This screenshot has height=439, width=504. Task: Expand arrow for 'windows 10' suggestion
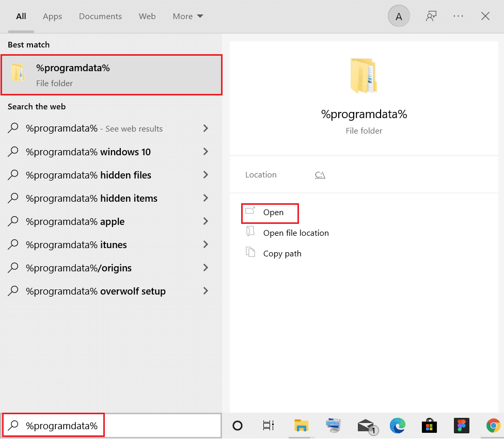[x=206, y=152]
